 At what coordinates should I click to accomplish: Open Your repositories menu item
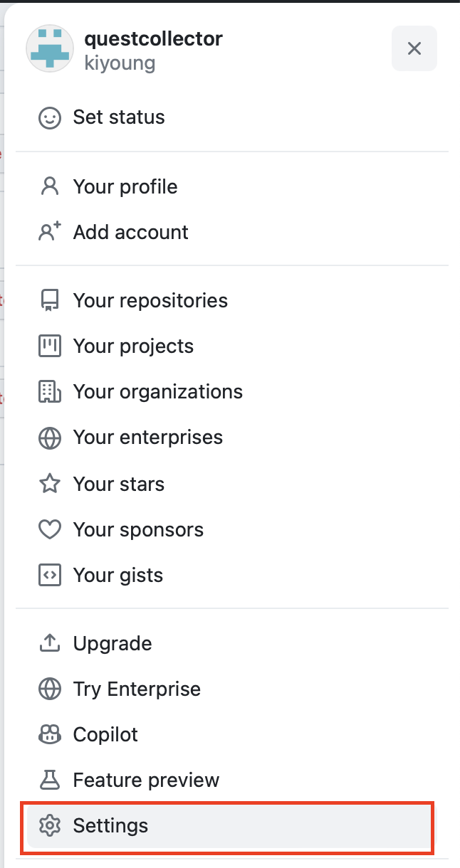[150, 301]
